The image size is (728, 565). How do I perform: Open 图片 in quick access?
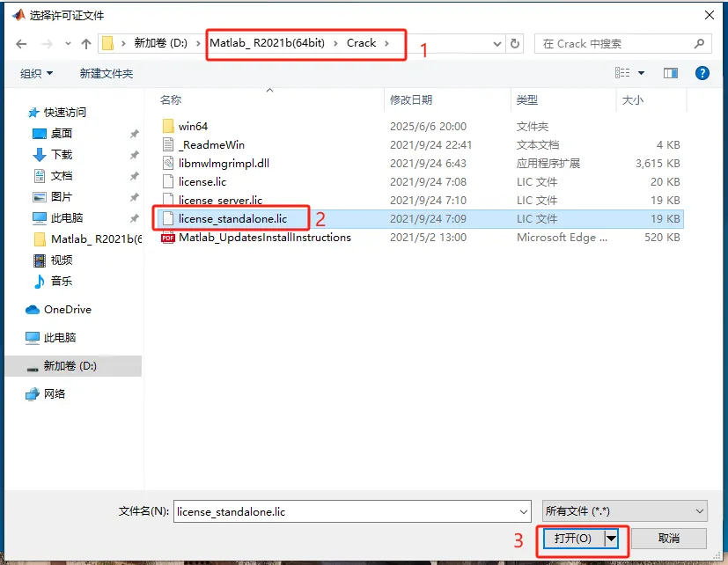click(x=62, y=197)
